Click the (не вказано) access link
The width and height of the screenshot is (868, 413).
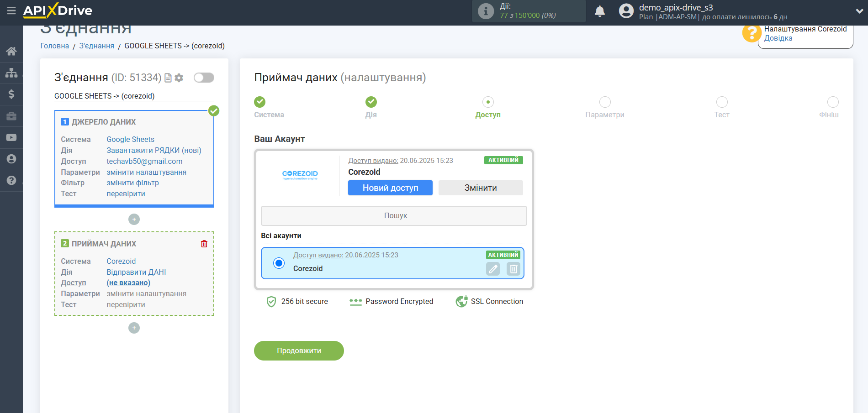click(128, 283)
